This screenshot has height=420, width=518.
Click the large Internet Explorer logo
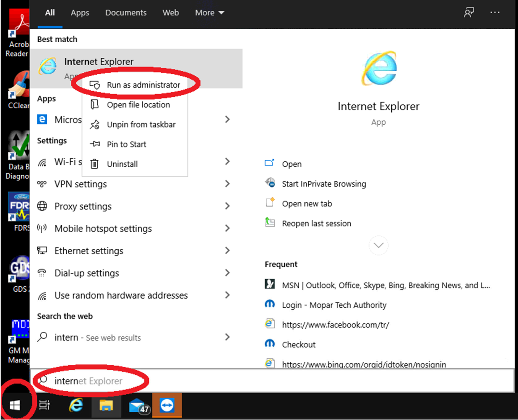379,68
